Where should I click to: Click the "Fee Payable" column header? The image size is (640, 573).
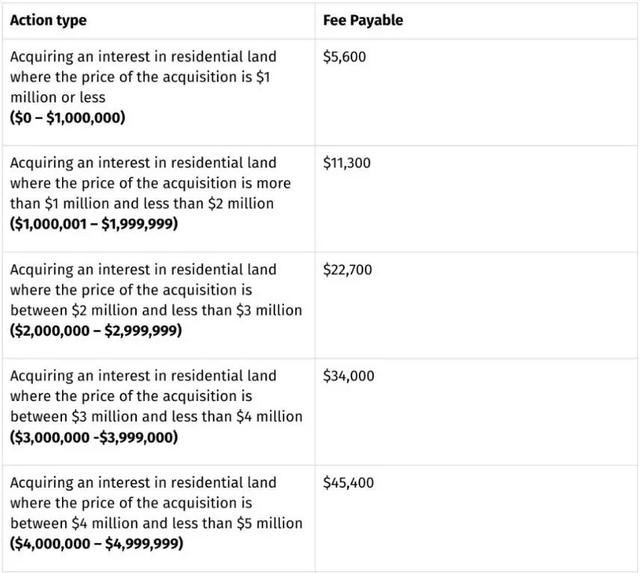(x=363, y=20)
